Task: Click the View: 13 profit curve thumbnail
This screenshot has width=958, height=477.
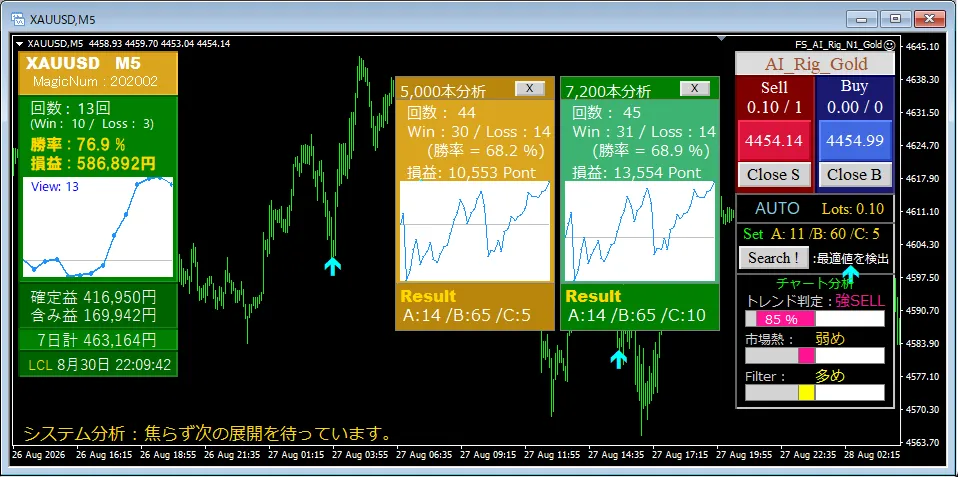Action: 98,228
